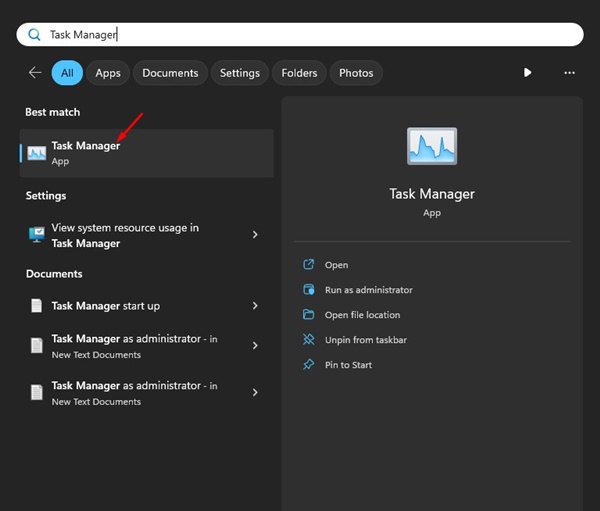Open the three-dots more options menu
Screen dimensions: 600x511
(x=569, y=73)
